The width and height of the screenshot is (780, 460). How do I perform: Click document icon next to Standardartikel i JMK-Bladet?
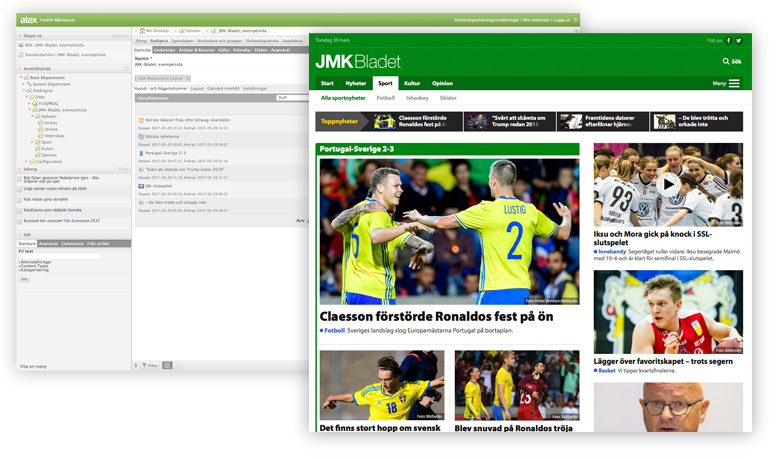[21, 55]
